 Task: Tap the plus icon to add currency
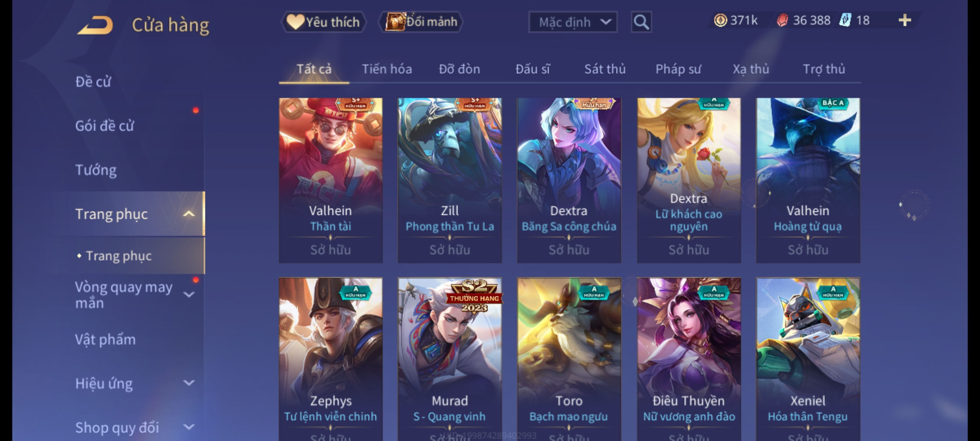click(x=905, y=20)
